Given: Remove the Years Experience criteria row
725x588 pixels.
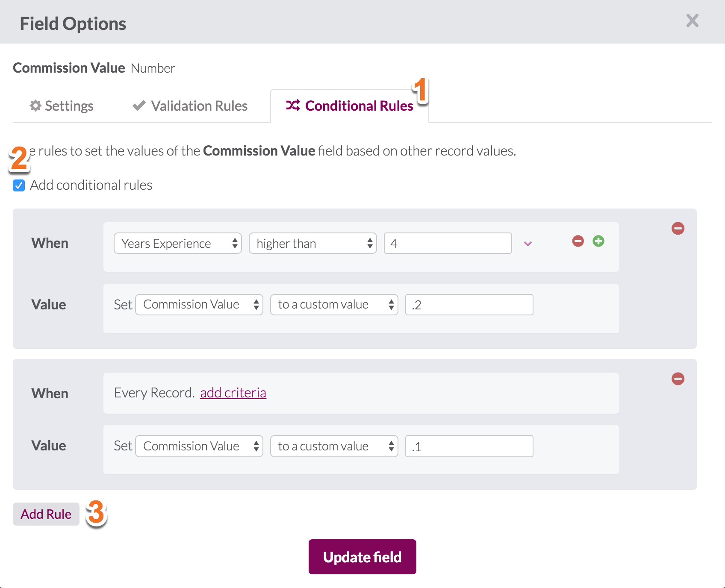Looking at the screenshot, I should click(578, 241).
